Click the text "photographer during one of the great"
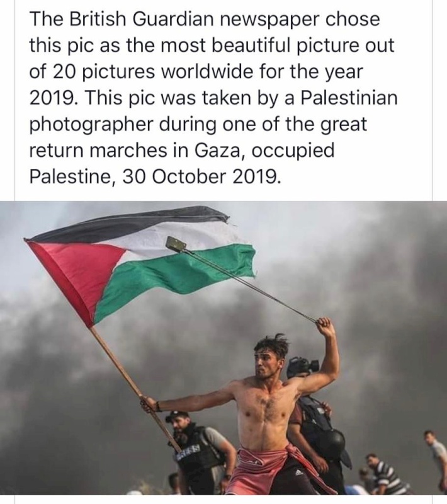The image size is (447, 504). click(198, 125)
